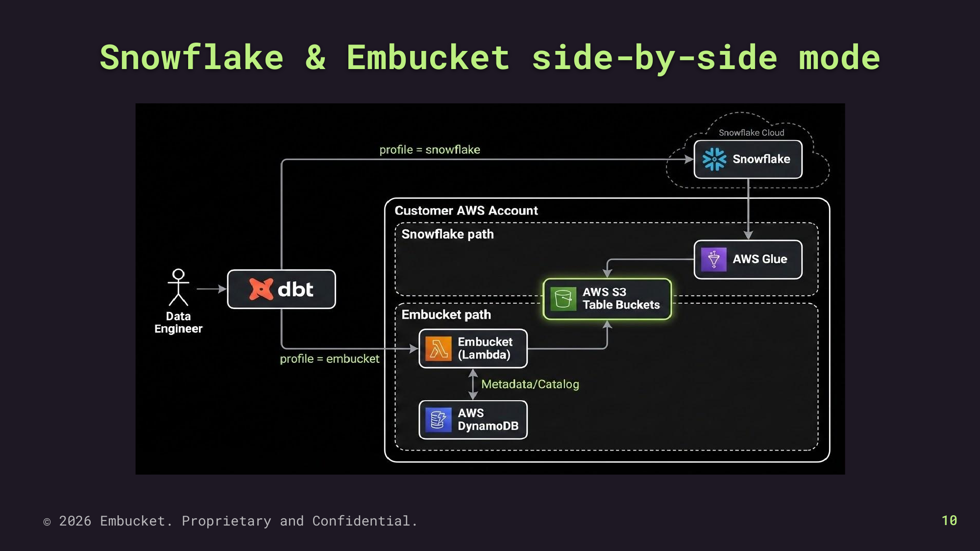Click the 'Snowflake Cloud' label
The image size is (980, 551).
point(751,133)
